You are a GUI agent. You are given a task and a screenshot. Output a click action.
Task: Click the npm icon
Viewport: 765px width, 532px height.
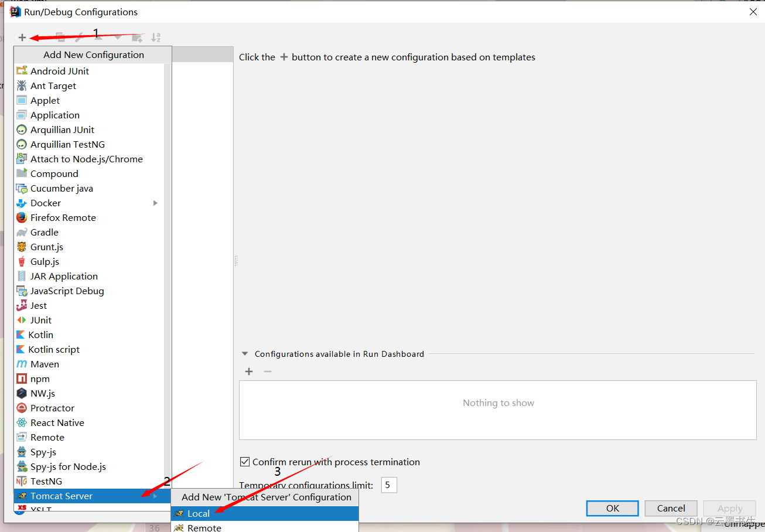tap(22, 378)
